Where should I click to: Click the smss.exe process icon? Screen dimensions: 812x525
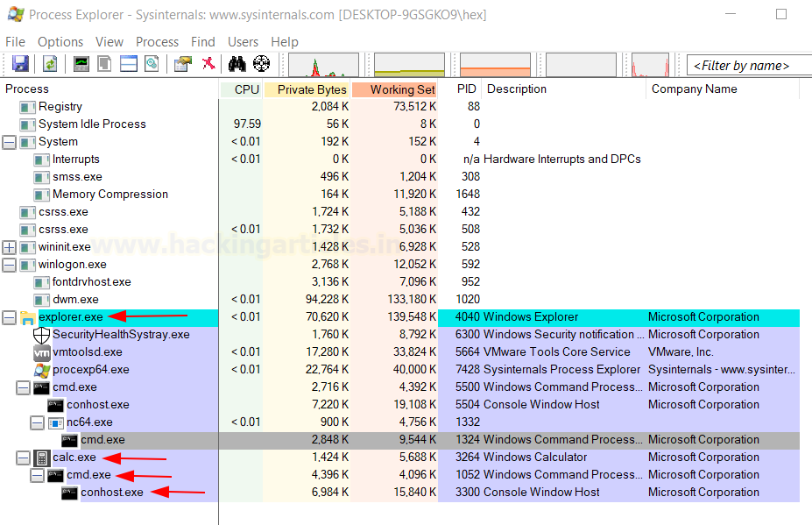(x=41, y=177)
